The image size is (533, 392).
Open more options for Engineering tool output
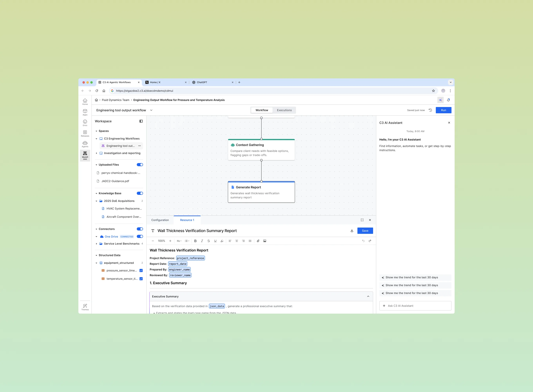140,146
